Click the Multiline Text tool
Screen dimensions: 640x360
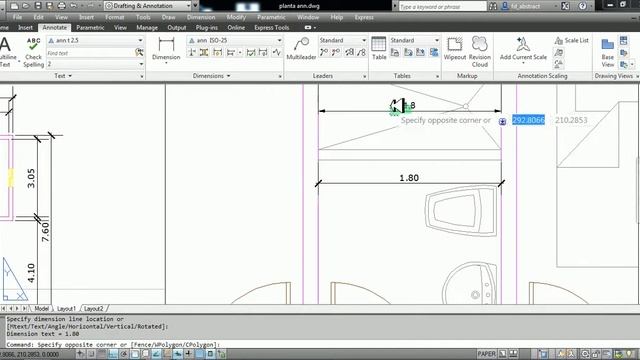pos(6,52)
